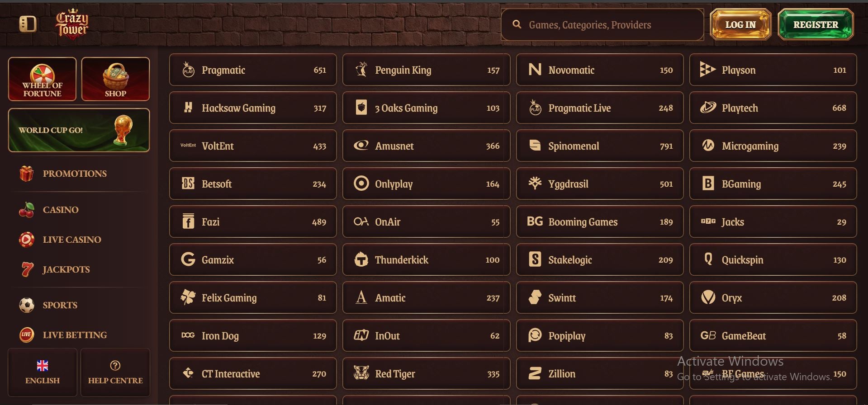Click the Casino cherries icon

click(27, 210)
